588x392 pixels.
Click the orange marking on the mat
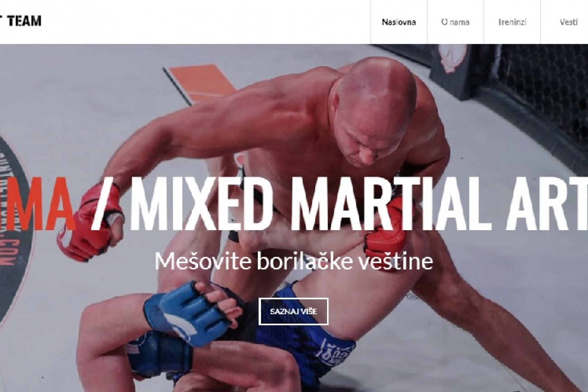(199, 83)
